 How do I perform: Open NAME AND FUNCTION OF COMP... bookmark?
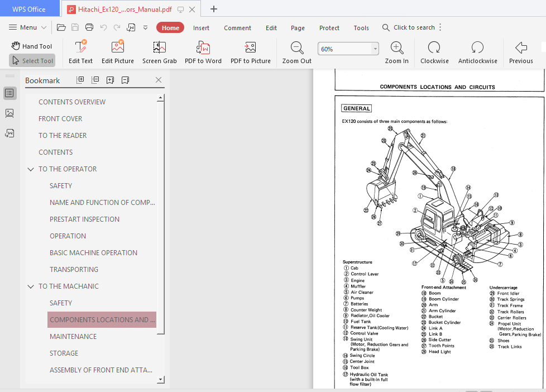click(102, 203)
